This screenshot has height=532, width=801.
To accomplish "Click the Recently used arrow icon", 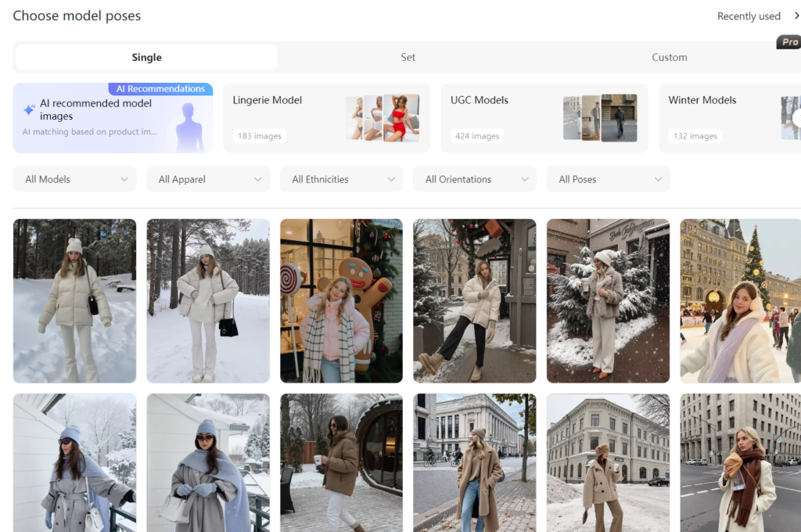I will (x=796, y=16).
